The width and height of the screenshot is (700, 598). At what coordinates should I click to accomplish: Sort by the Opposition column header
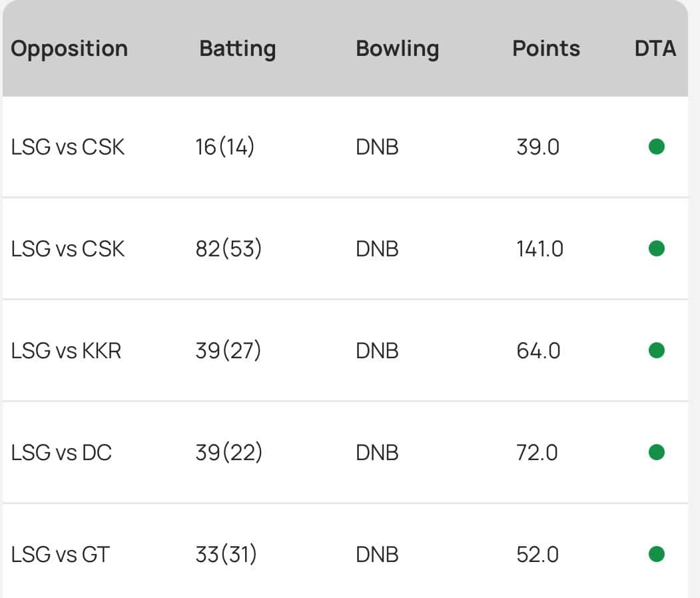click(x=69, y=49)
